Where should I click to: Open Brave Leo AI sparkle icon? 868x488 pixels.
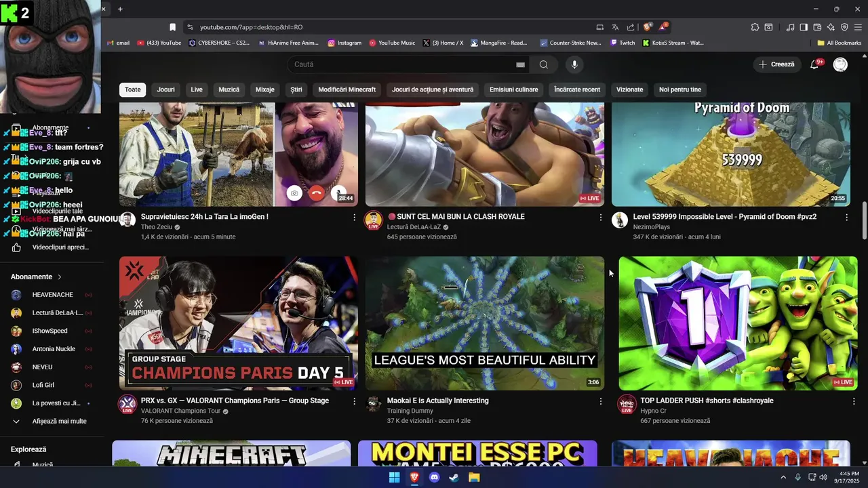point(831,27)
